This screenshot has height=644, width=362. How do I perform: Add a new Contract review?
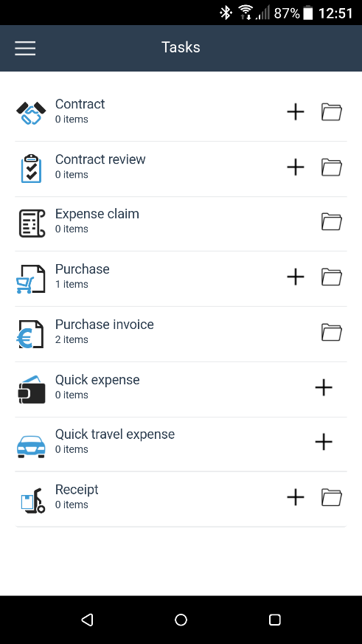[x=296, y=167]
